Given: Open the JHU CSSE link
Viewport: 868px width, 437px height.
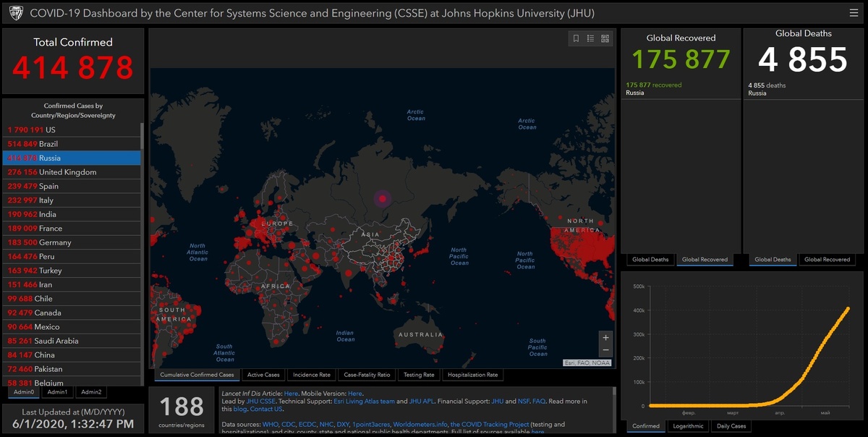Looking at the screenshot, I should (x=260, y=402).
